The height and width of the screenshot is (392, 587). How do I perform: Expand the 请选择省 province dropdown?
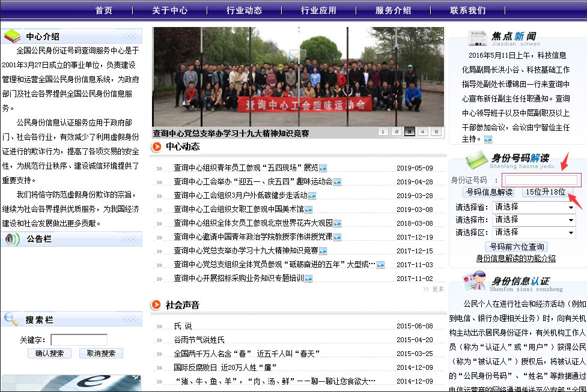534,207
